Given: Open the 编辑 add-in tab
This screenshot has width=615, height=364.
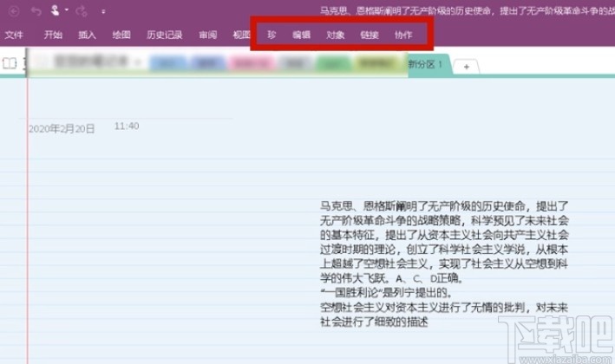Looking at the screenshot, I should tap(301, 35).
